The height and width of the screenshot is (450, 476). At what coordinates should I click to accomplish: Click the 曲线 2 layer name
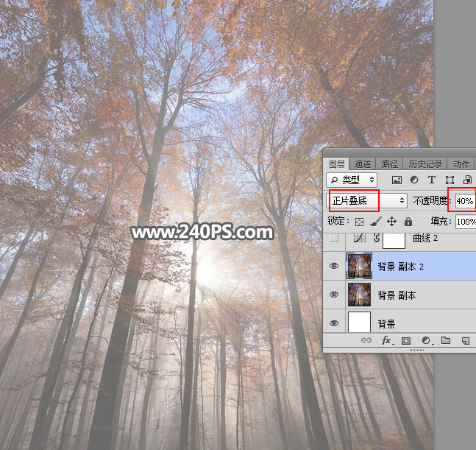pyautogui.click(x=425, y=238)
